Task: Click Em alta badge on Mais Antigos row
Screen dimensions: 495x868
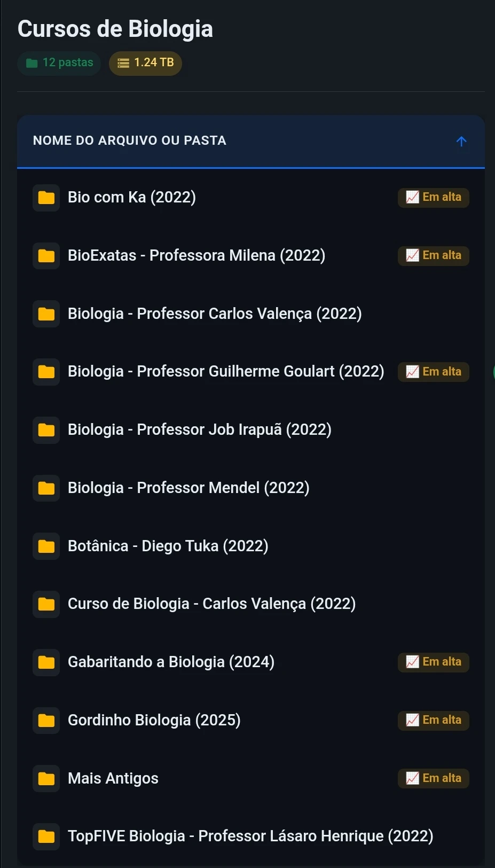Action: pos(434,778)
